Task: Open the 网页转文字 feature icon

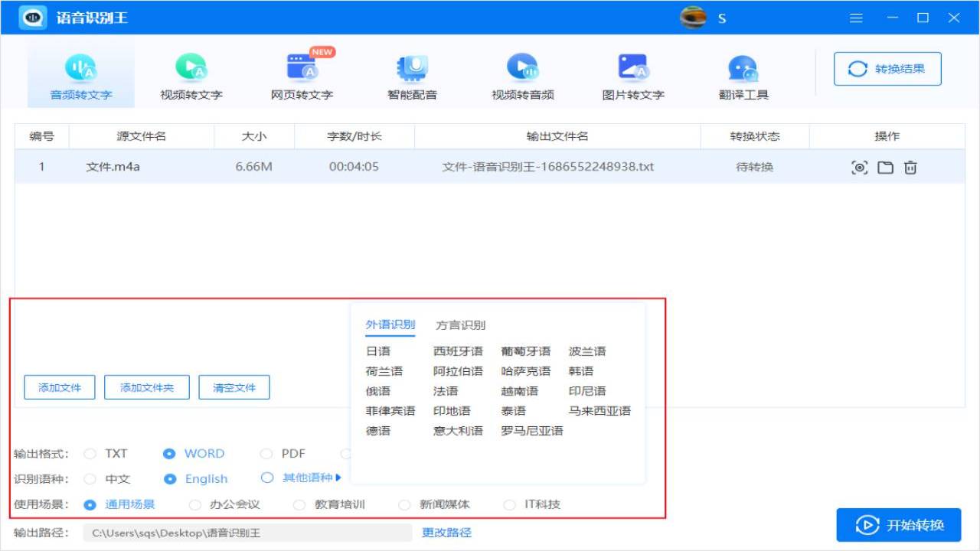Action: tap(302, 73)
